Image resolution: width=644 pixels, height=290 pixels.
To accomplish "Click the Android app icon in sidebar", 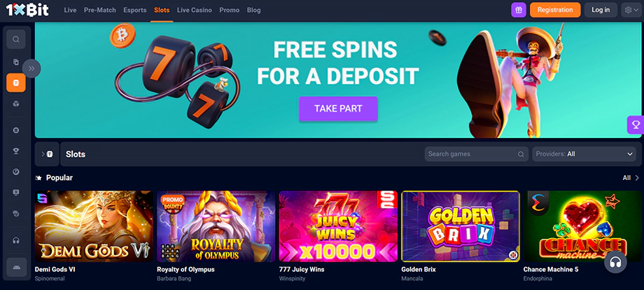I will pyautogui.click(x=16, y=268).
